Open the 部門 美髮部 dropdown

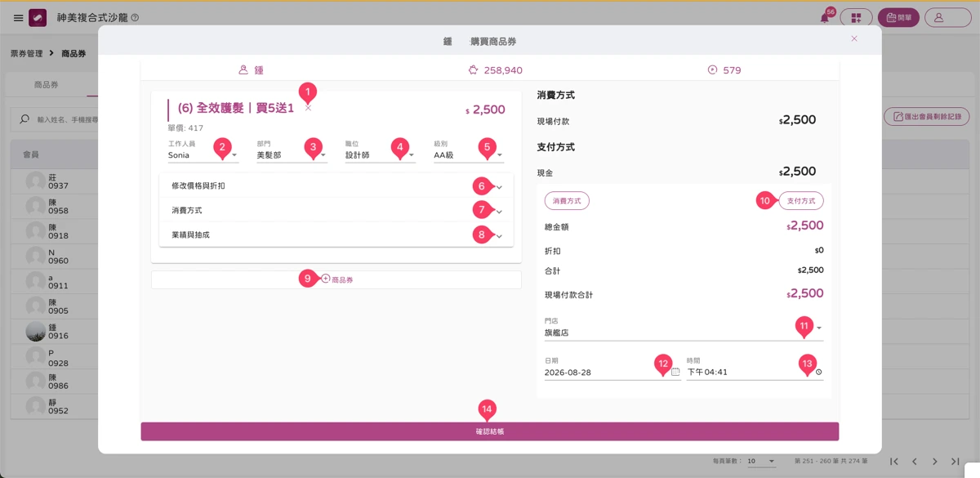(x=292, y=154)
